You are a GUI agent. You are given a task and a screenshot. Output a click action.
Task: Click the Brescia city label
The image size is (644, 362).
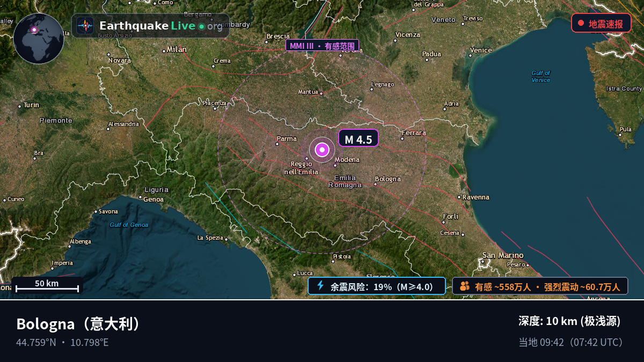(x=278, y=36)
